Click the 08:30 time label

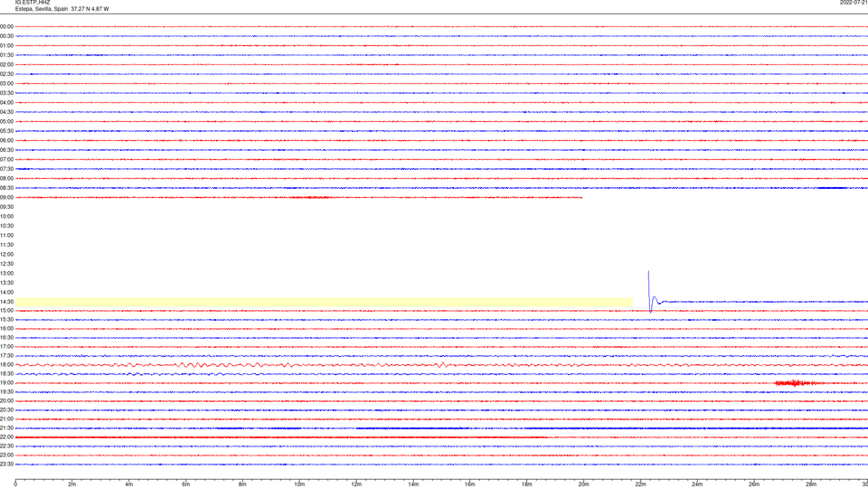[6, 188]
